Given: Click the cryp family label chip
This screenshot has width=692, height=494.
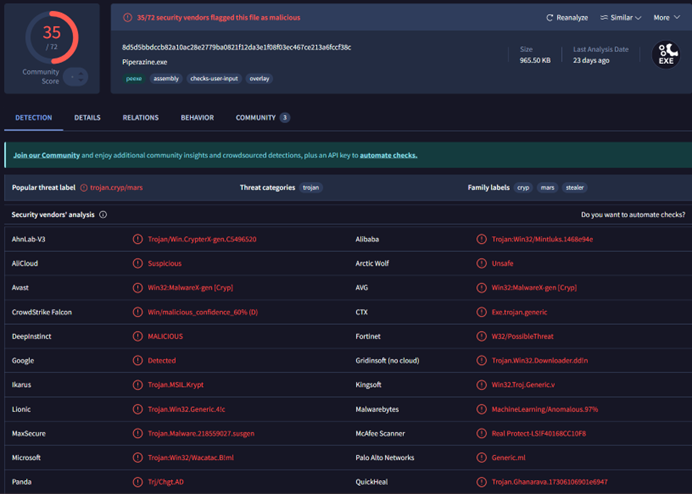Looking at the screenshot, I should click(523, 188).
